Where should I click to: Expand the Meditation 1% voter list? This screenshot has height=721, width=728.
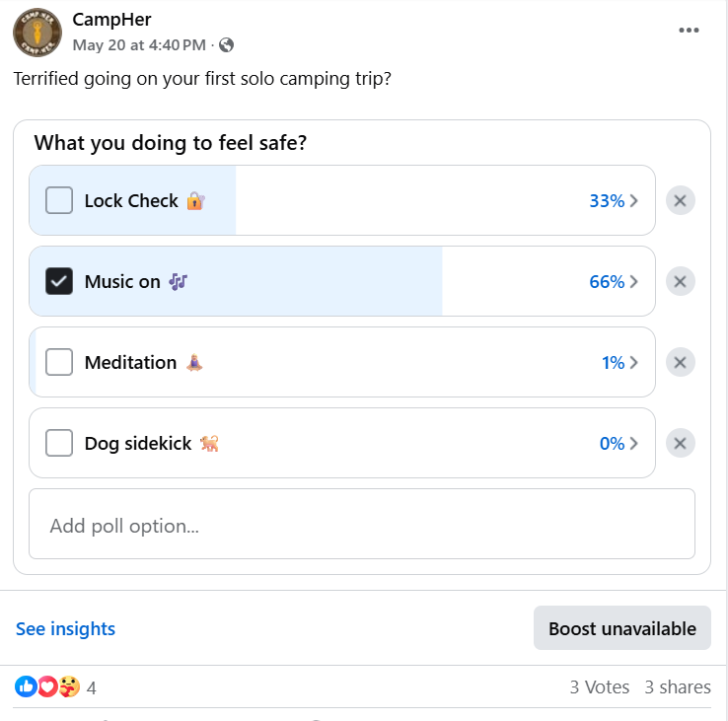pos(619,363)
